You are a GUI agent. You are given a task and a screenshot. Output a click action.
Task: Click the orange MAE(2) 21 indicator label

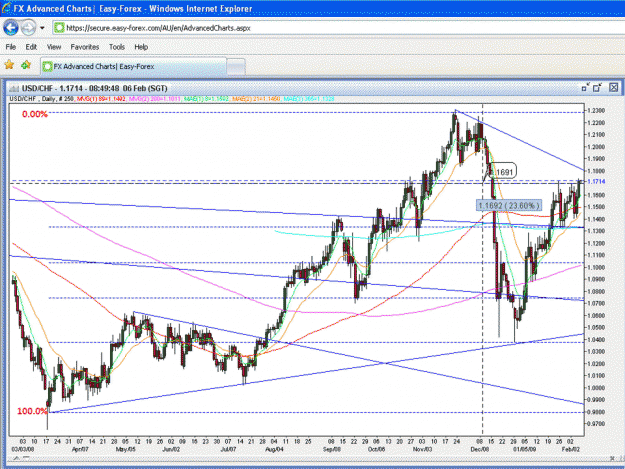point(256,98)
